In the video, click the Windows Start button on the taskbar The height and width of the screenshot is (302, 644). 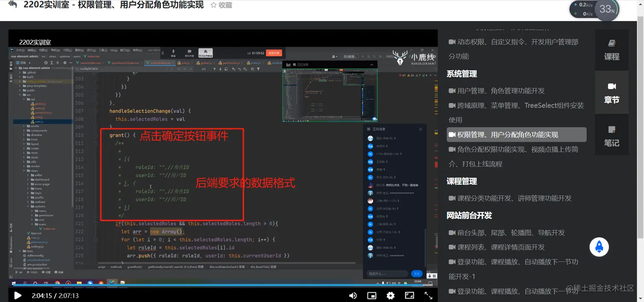click(x=14, y=283)
